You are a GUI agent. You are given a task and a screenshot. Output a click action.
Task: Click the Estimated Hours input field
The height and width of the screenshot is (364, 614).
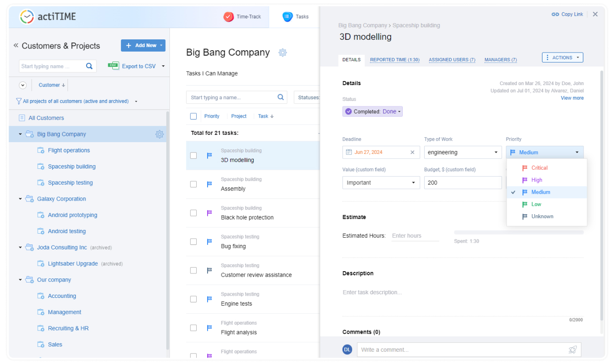coord(415,235)
